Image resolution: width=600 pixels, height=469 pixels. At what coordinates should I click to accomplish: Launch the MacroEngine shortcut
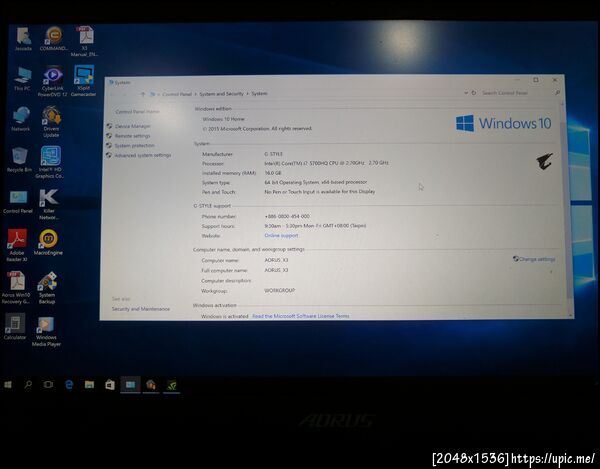coord(48,243)
